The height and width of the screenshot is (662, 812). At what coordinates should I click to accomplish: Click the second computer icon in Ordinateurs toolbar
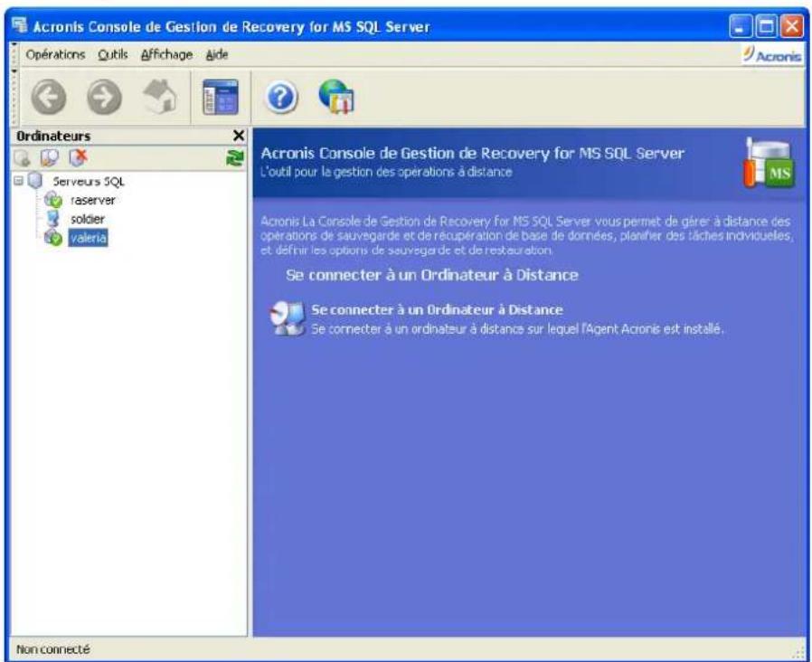[50, 158]
